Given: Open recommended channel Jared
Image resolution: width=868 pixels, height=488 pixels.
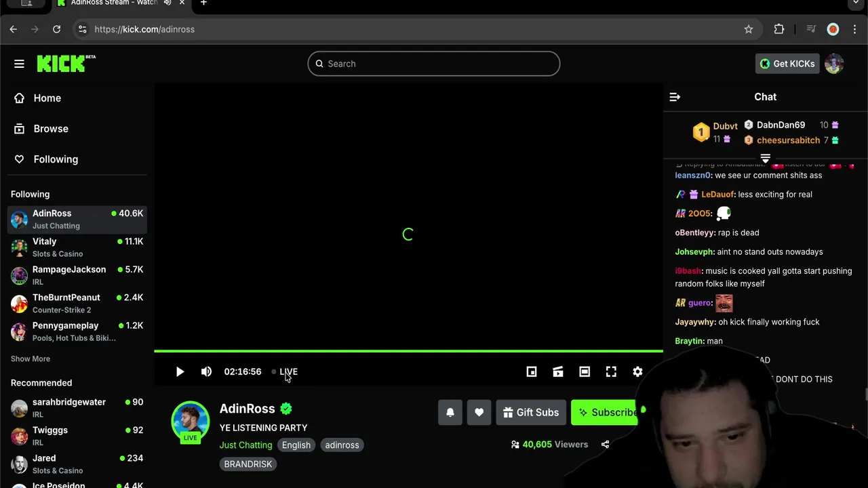Looking at the screenshot, I should pos(77,464).
